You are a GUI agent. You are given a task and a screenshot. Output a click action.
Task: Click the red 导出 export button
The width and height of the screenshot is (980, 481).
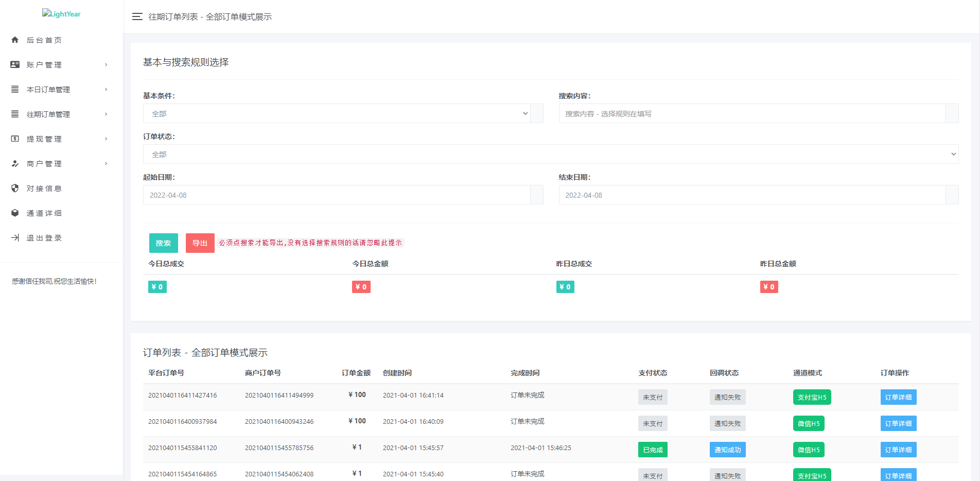click(x=200, y=243)
